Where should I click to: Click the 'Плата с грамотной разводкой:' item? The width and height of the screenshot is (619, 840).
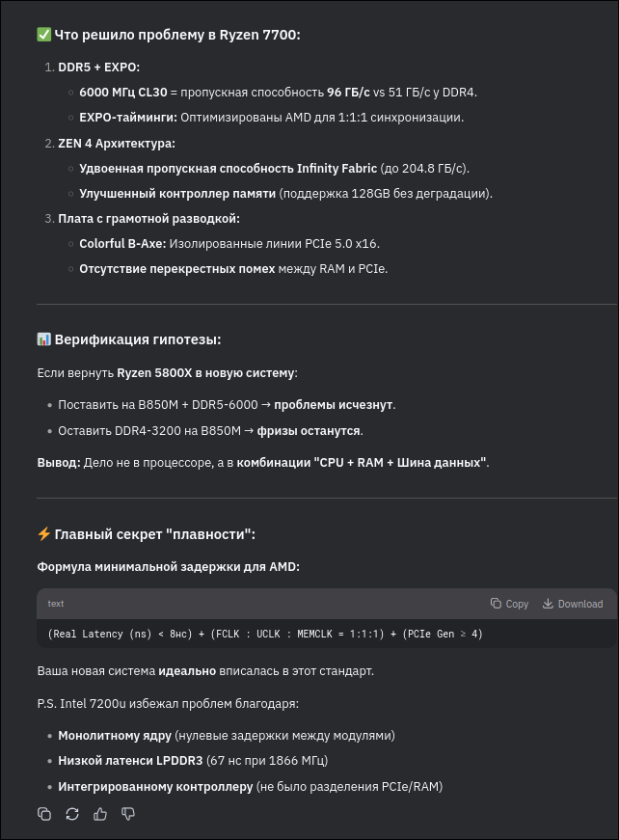[148, 219]
